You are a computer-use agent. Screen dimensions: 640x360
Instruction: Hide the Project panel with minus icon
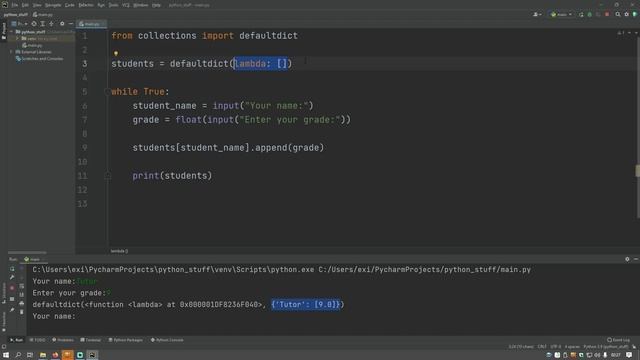click(x=71, y=24)
